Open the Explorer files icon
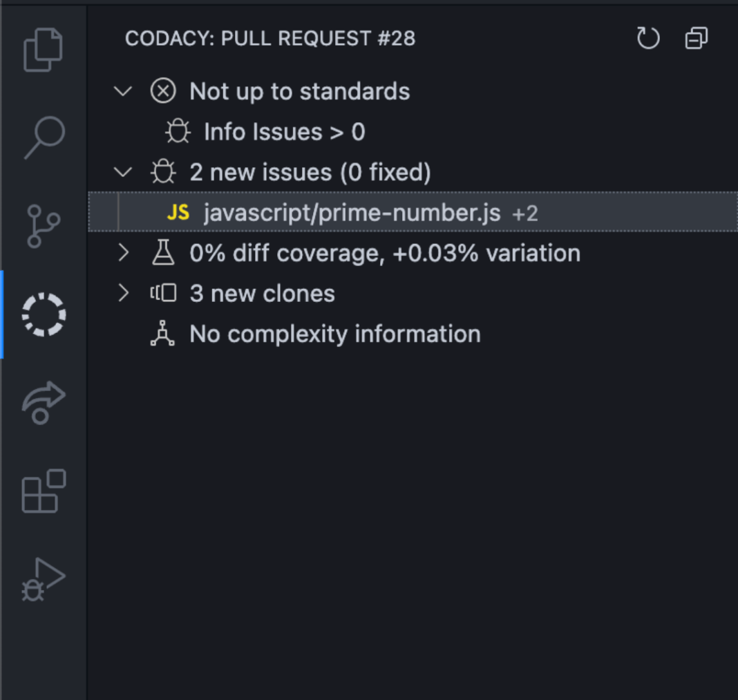 point(44,50)
